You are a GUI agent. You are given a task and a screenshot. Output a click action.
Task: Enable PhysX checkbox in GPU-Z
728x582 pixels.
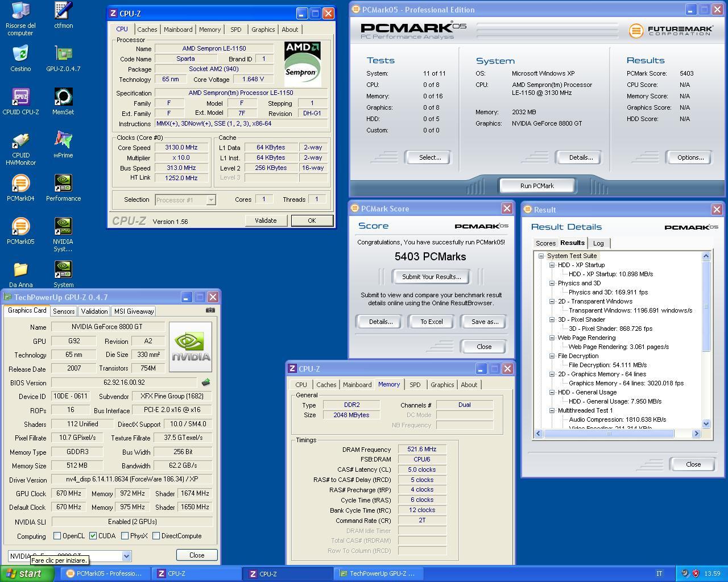pyautogui.click(x=125, y=535)
